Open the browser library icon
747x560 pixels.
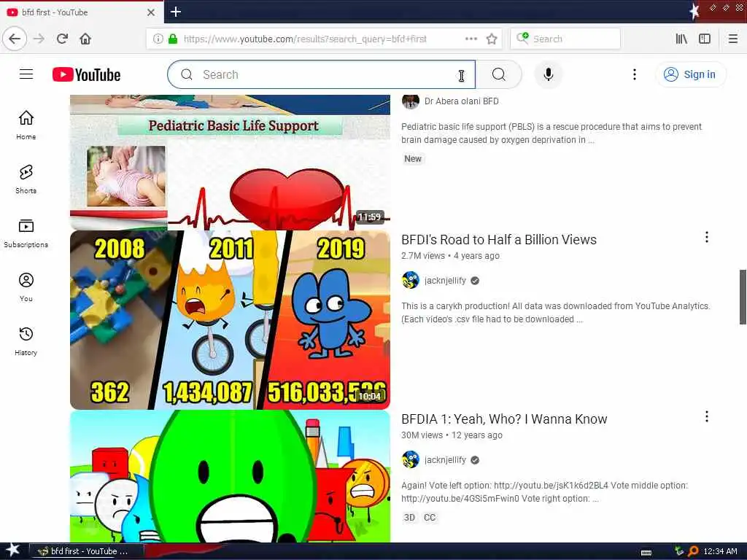click(681, 39)
